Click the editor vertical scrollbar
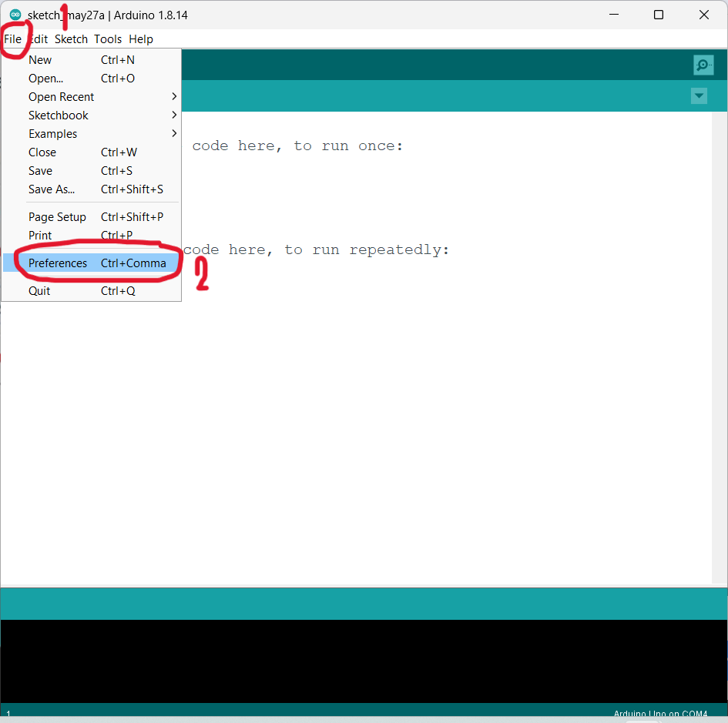This screenshot has width=728, height=723. pos(720,347)
